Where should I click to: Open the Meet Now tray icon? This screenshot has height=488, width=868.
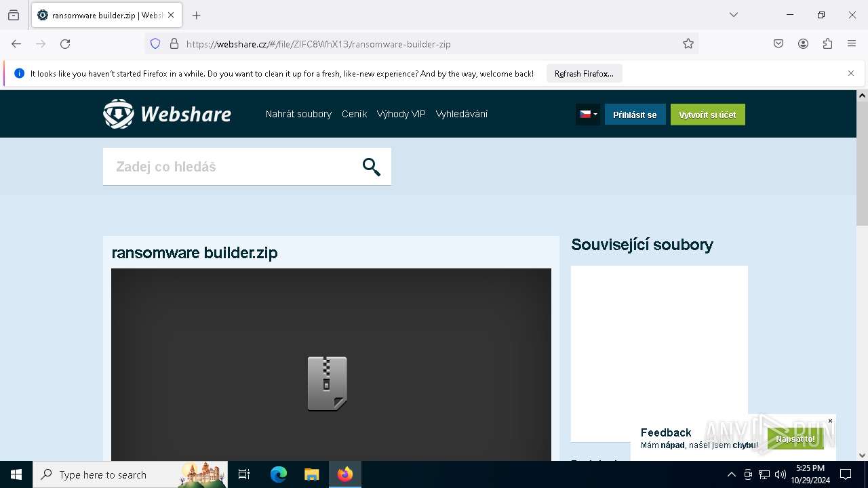tap(748, 474)
